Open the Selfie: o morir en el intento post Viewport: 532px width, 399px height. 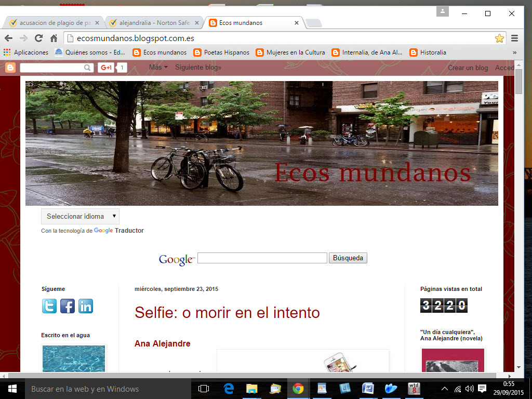pos(227,312)
